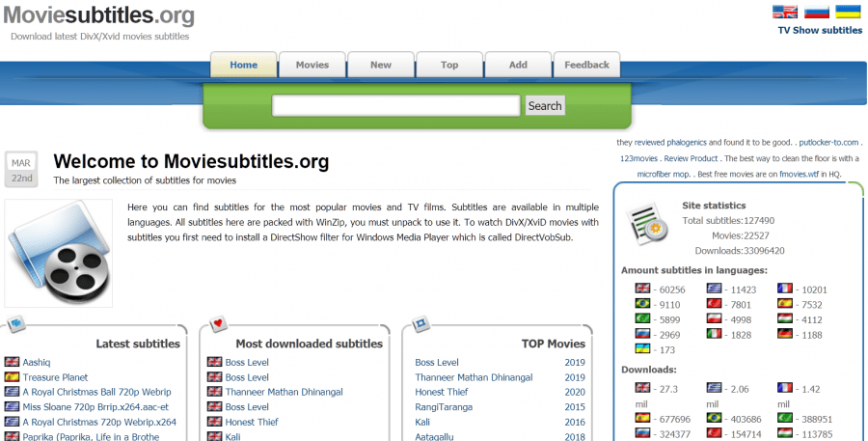This screenshot has width=868, height=441.
Task: Click the Greek flag next to 2.06 downloads
Action: (714, 387)
